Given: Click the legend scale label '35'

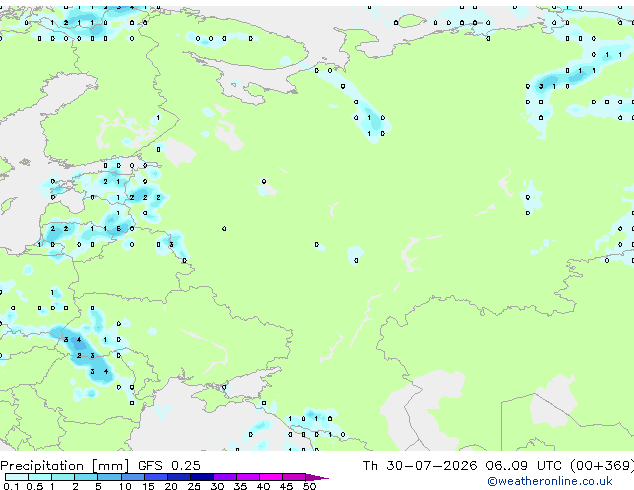Looking at the screenshot, I should (x=240, y=486).
